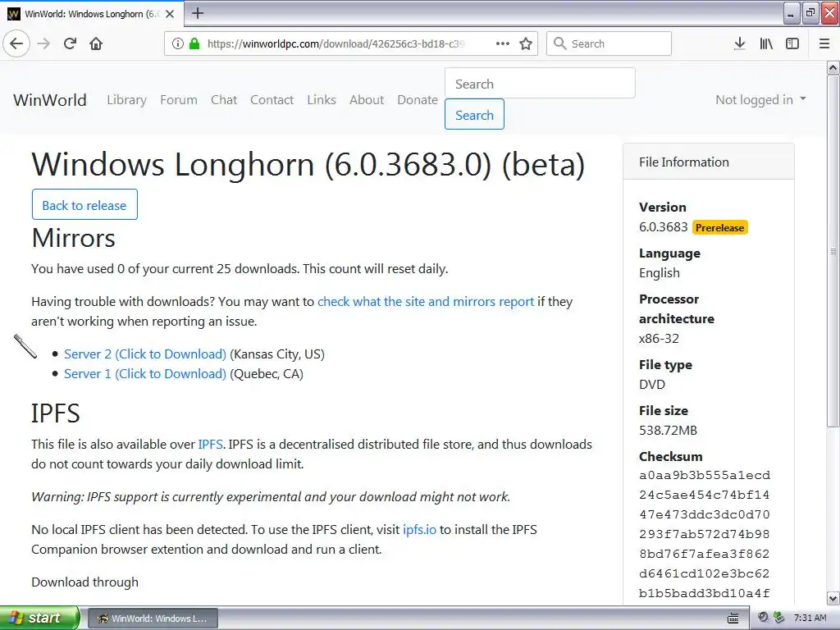Open the Firefox hamburger menu
Image resolution: width=840 pixels, height=630 pixels.
[824, 43]
